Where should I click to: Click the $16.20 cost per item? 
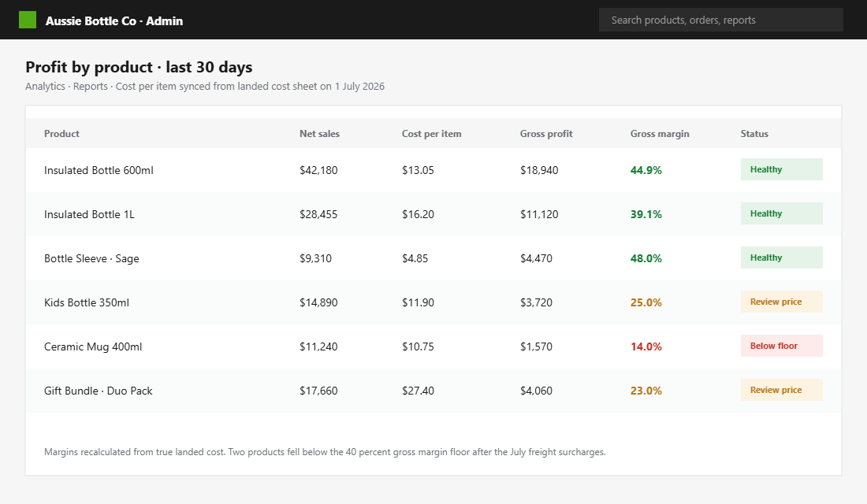(x=418, y=214)
